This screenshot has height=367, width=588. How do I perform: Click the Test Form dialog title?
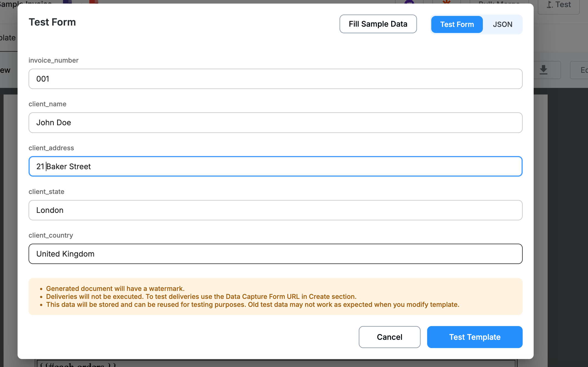(x=52, y=22)
